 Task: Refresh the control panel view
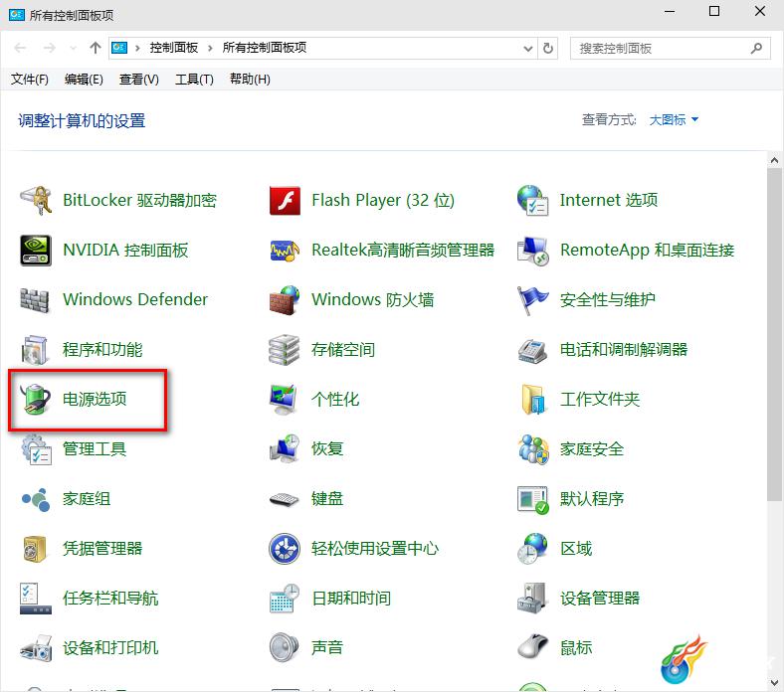tap(548, 49)
